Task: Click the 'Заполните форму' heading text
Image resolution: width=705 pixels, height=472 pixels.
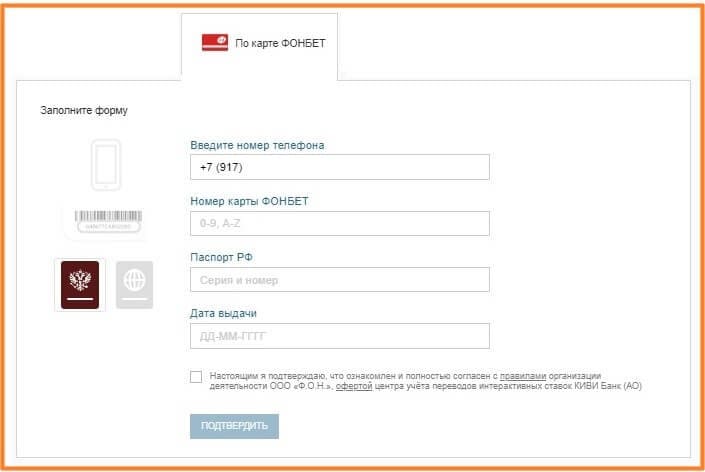Action: tap(84, 110)
